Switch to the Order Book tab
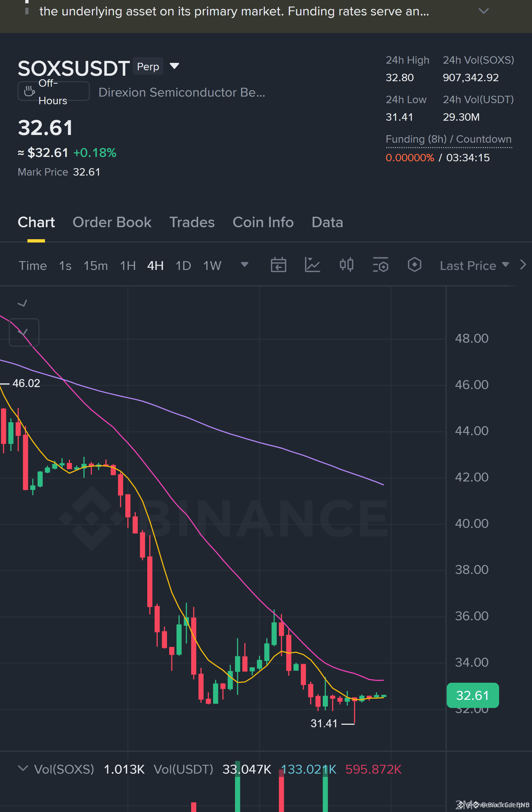This screenshot has width=532, height=812. 112,222
